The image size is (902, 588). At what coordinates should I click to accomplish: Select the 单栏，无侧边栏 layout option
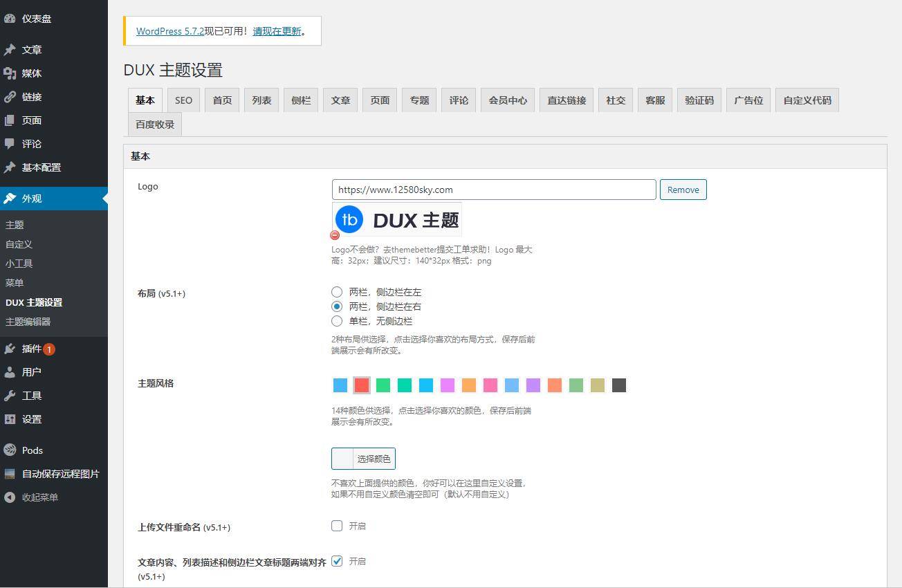(337, 321)
